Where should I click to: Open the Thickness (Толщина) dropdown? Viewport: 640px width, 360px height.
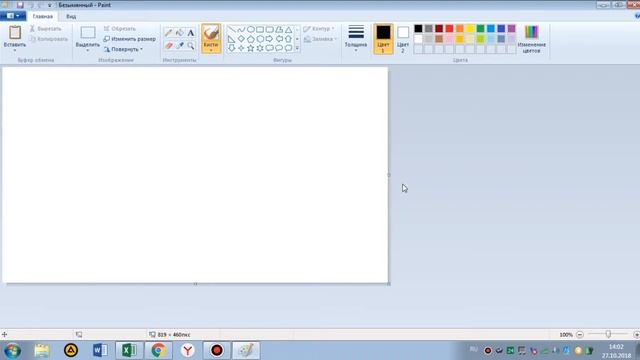tap(356, 38)
